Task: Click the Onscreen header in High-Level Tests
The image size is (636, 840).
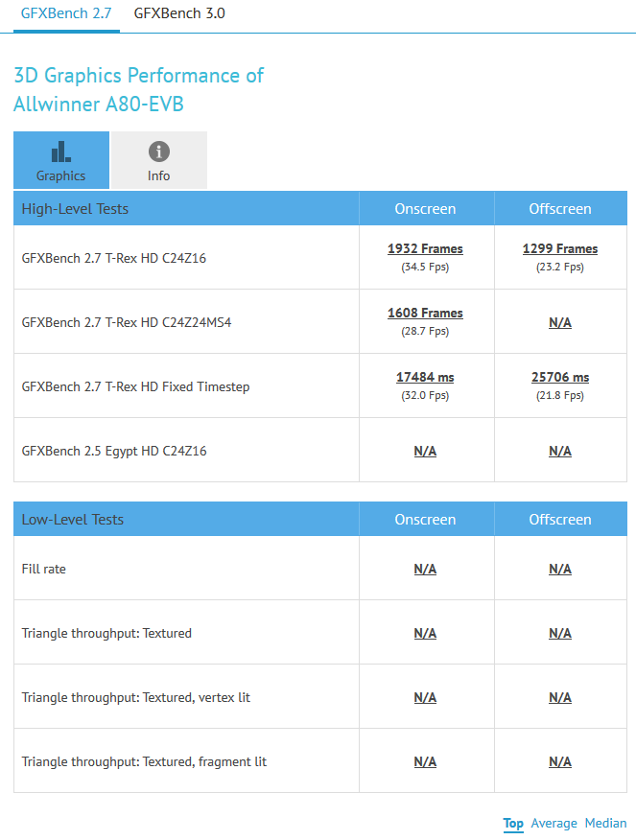Action: pos(425,209)
